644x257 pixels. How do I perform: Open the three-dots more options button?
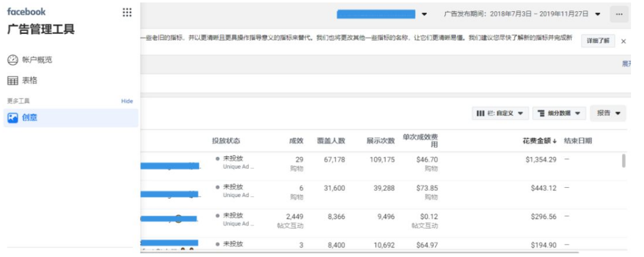point(619,14)
